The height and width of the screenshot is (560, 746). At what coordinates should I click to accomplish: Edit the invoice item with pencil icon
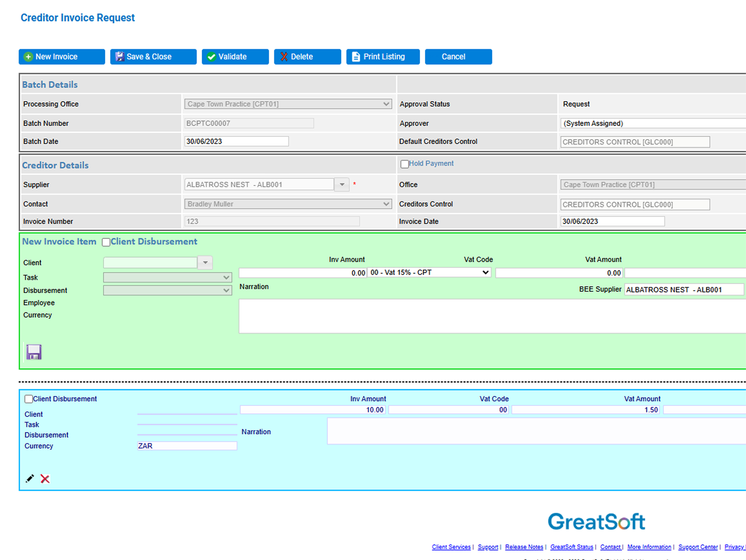[30, 479]
